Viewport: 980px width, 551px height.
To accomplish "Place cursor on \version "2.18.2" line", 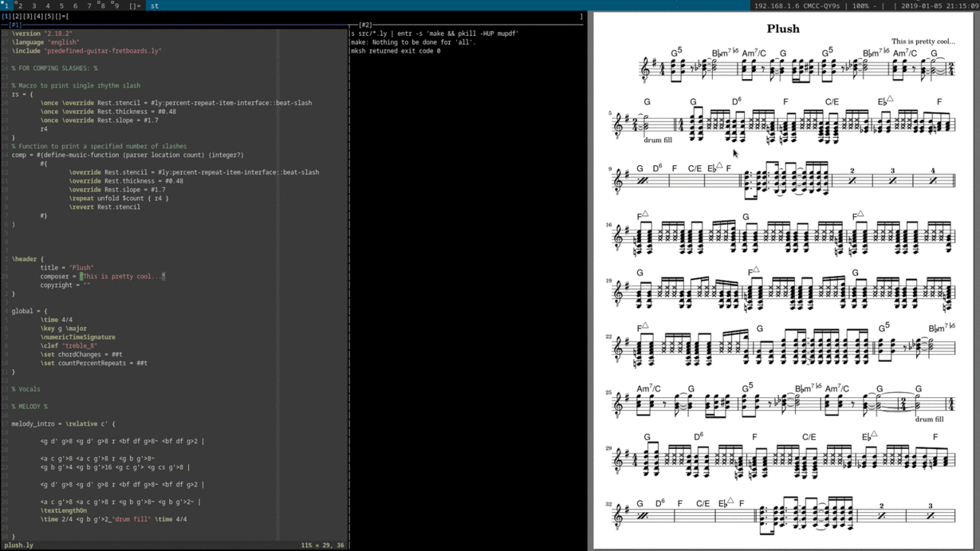I will (42, 33).
